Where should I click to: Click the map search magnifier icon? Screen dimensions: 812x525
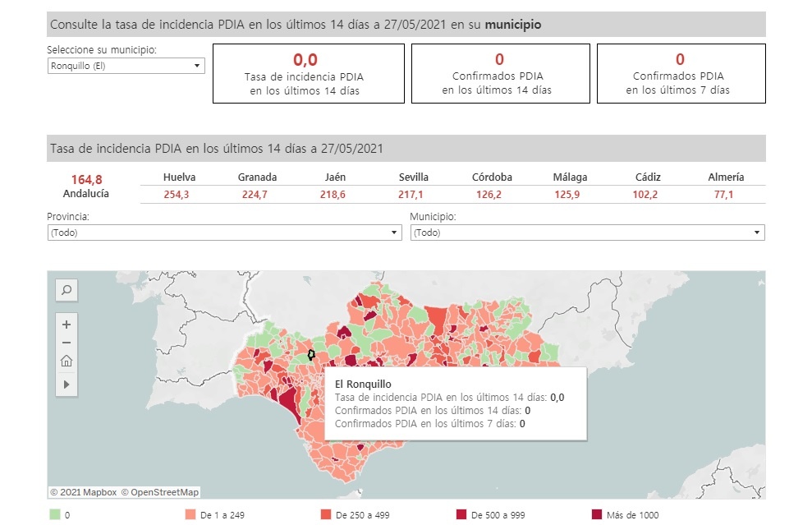click(x=67, y=289)
